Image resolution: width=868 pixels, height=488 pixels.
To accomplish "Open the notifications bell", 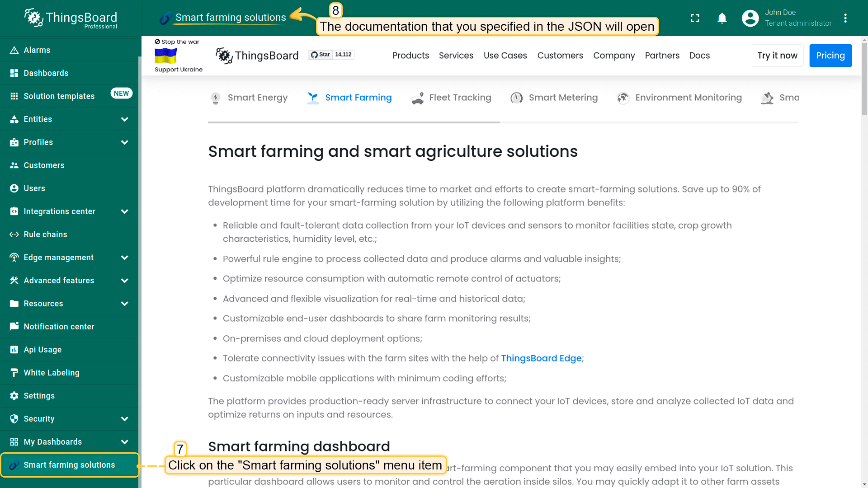I will click(722, 18).
